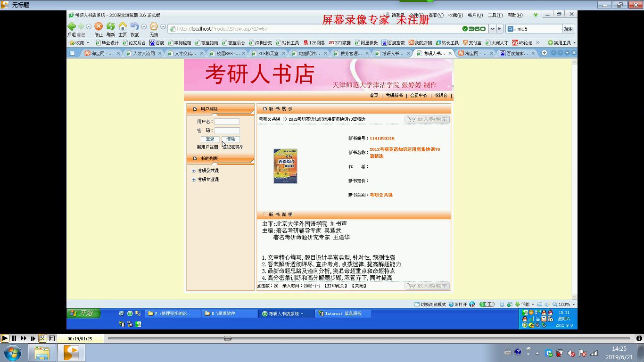
Task: Go to browser home page icon (主页)
Action: click(123, 26)
